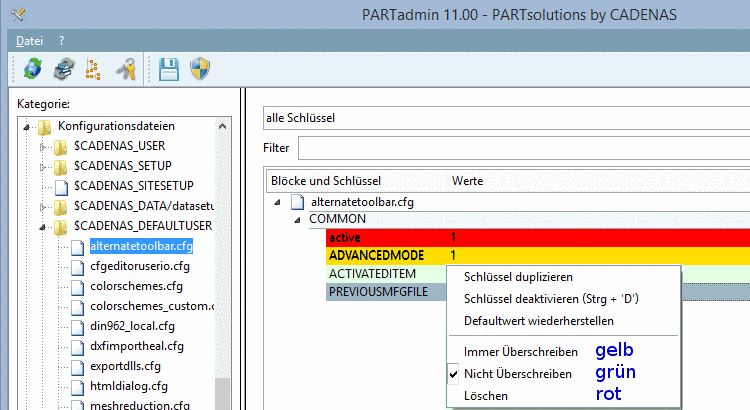Click the Konfigurationsdateien folder icon
The image size is (750, 410).
click(45, 127)
